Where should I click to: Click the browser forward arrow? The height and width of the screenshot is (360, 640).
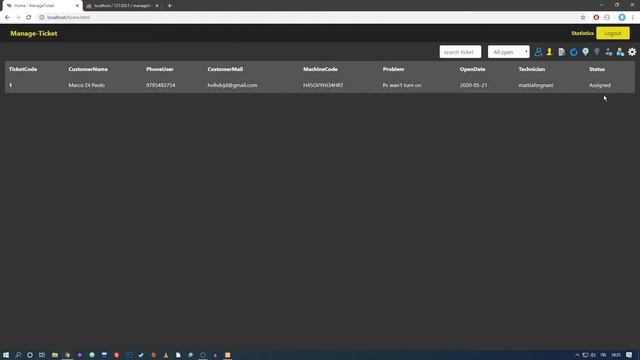18,17
